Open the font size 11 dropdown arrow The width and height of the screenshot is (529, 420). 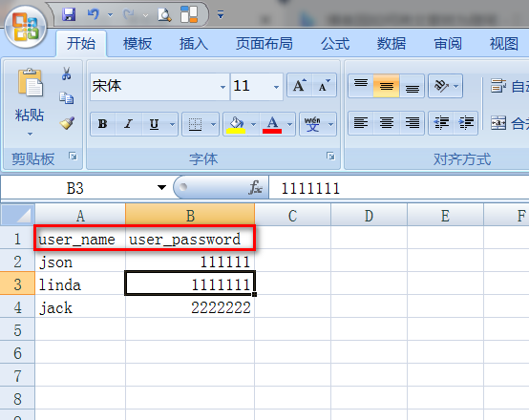[x=276, y=87]
